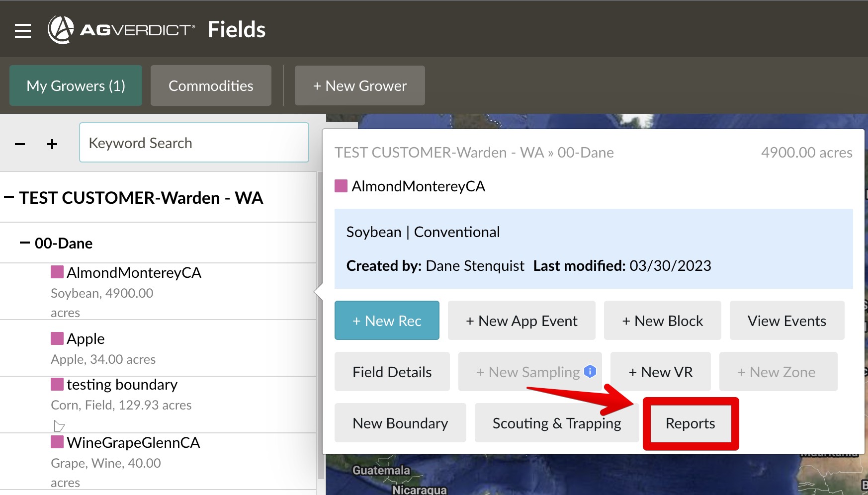Viewport: 868px width, 495px height.
Task: Click the pink swatch in the field popup header
Action: [341, 186]
